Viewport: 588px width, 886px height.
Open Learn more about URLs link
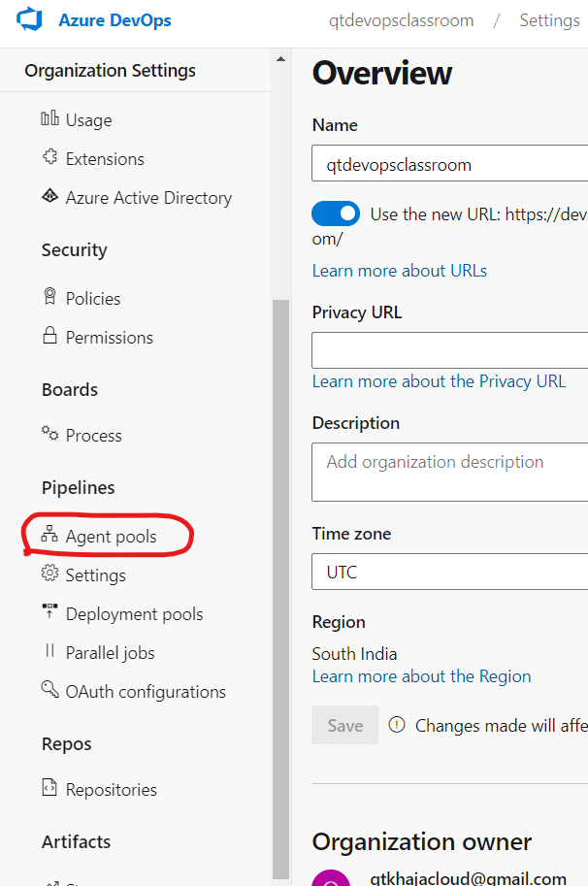400,271
